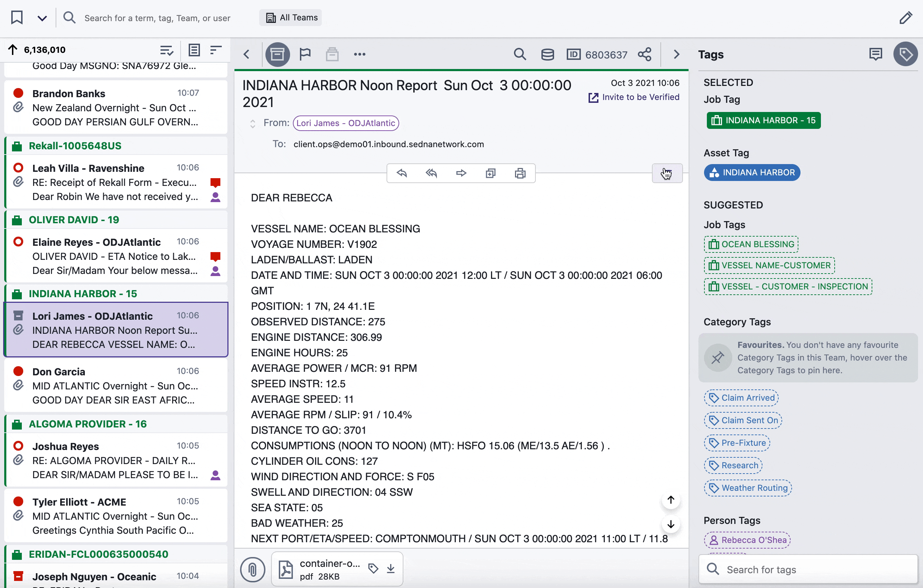Open the ALGOMA PROVIDER - 16 job group
The height and width of the screenshot is (588, 923).
[x=116, y=424]
